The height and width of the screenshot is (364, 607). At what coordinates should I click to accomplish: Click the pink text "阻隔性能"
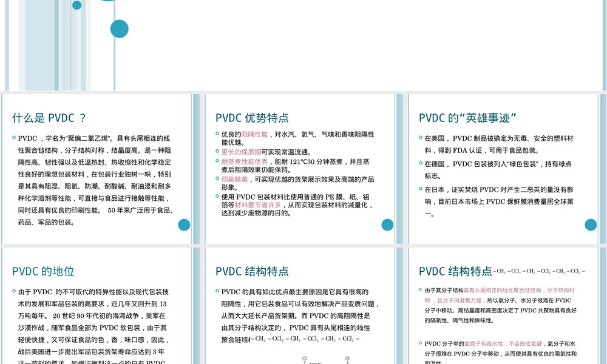coord(254,135)
